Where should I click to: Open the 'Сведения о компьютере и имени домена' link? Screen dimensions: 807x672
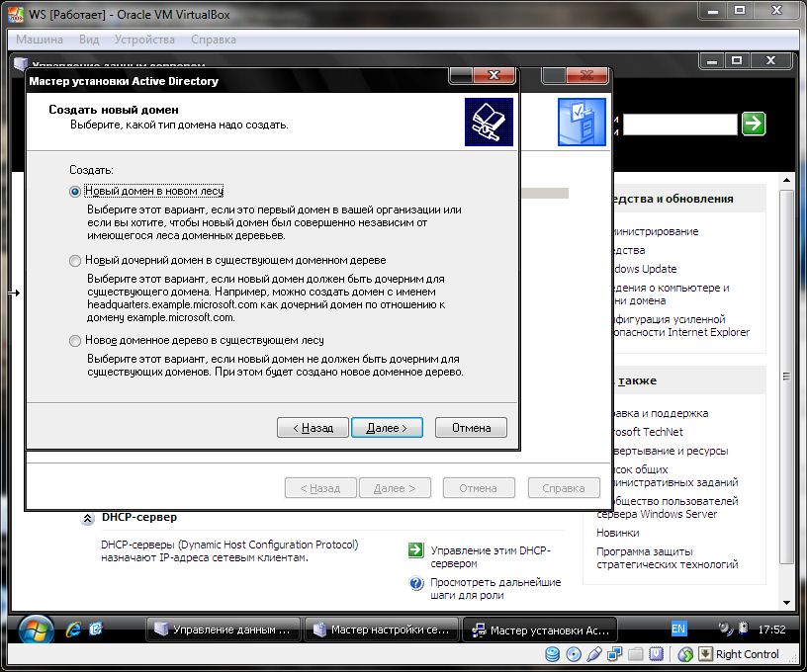672,294
